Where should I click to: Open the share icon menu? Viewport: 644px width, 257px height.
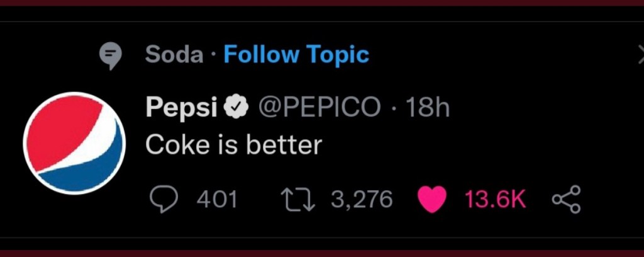pyautogui.click(x=567, y=199)
